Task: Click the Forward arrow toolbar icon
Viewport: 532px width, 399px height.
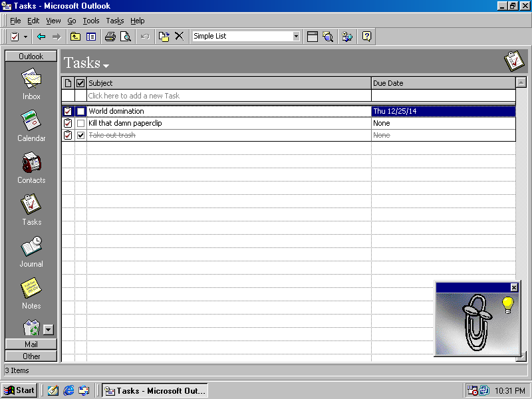Action: click(57, 37)
